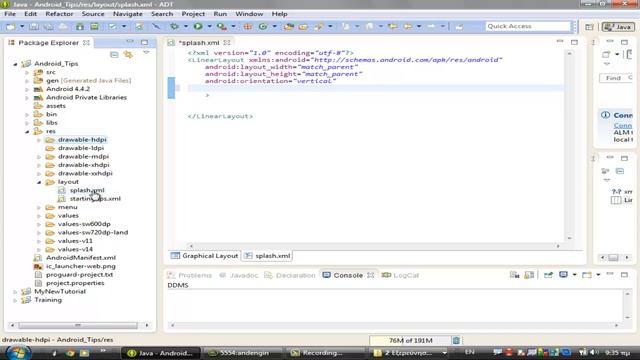The height and width of the screenshot is (360, 640).
Task: Open Package Explorer View Menu triangle
Action: [x=146, y=53]
